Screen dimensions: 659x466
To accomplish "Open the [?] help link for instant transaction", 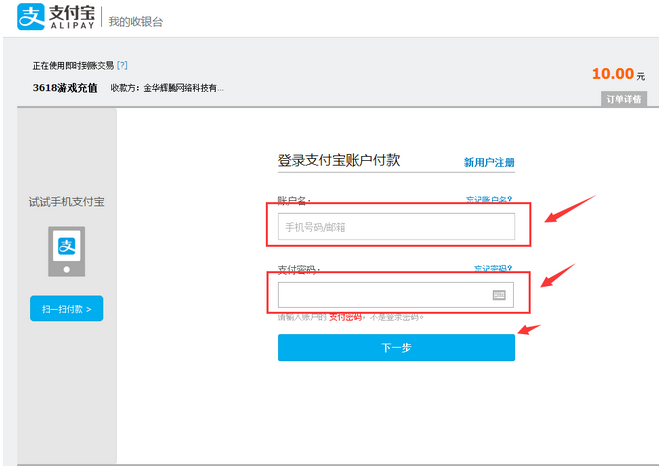I will (122, 65).
